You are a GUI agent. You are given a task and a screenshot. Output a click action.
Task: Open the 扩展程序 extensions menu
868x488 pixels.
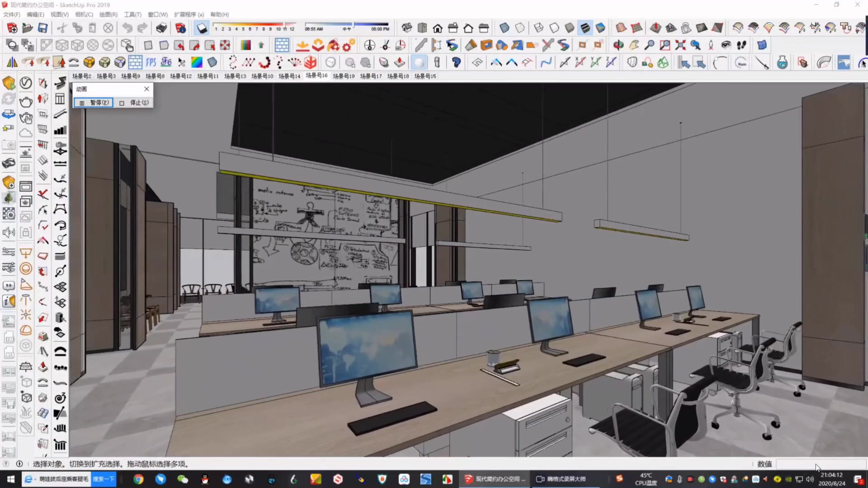click(189, 14)
